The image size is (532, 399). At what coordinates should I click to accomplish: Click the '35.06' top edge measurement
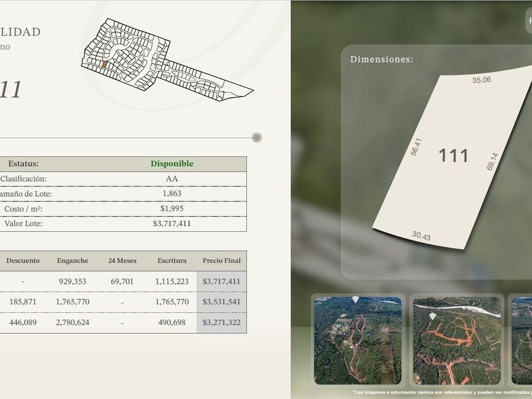pos(481,80)
